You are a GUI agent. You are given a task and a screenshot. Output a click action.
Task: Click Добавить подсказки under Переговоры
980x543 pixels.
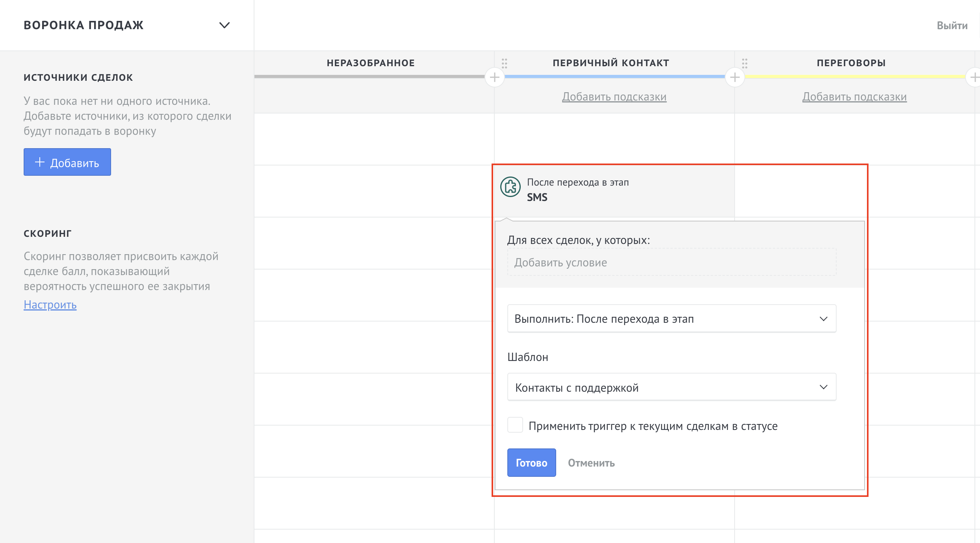pyautogui.click(x=855, y=97)
